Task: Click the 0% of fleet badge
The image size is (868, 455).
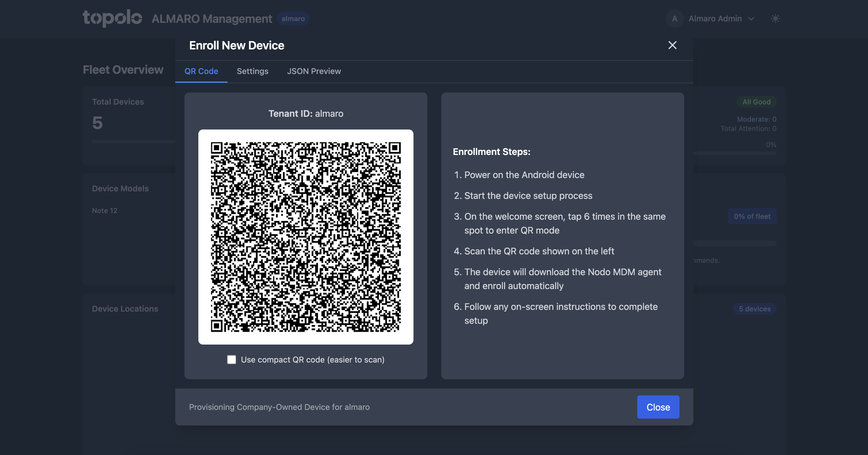Action: [x=752, y=216]
